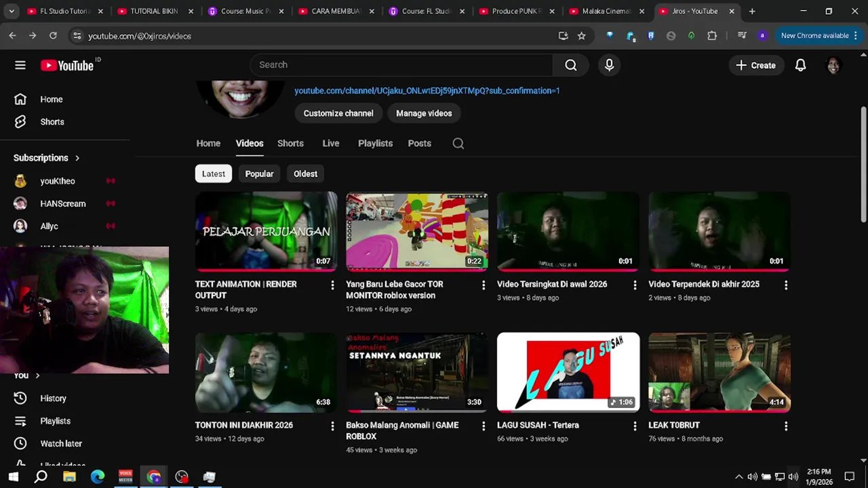Open options for Video Tersingkat video
This screenshot has width=868, height=488.
tap(635, 285)
